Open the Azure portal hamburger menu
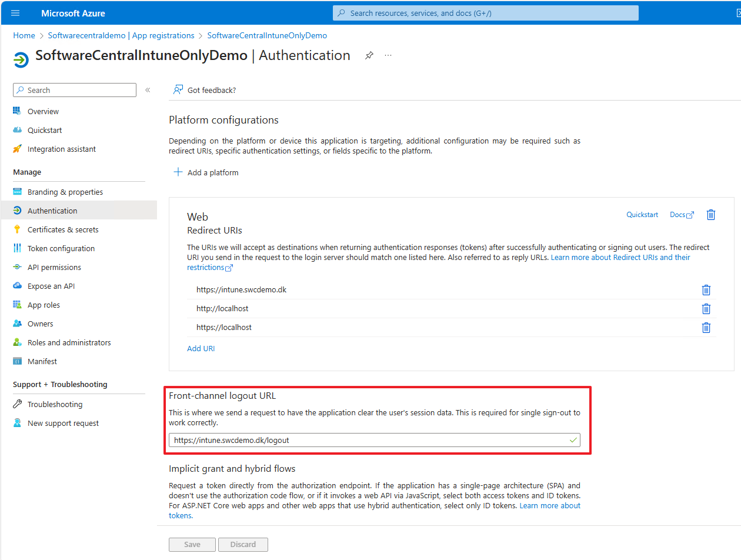Screen dimensions: 741x560 click(x=15, y=13)
